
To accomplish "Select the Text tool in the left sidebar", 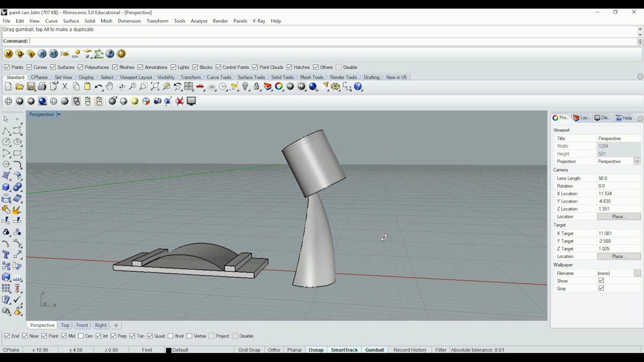I will pos(6,255).
